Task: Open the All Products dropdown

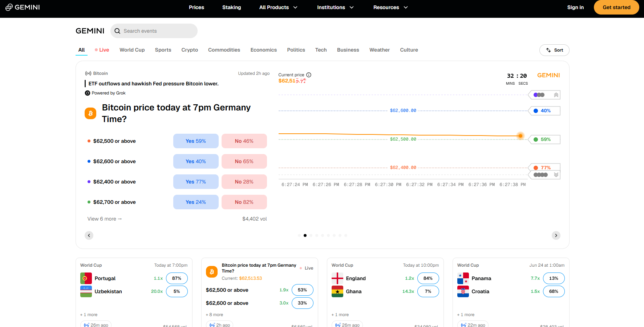Action: [x=278, y=7]
